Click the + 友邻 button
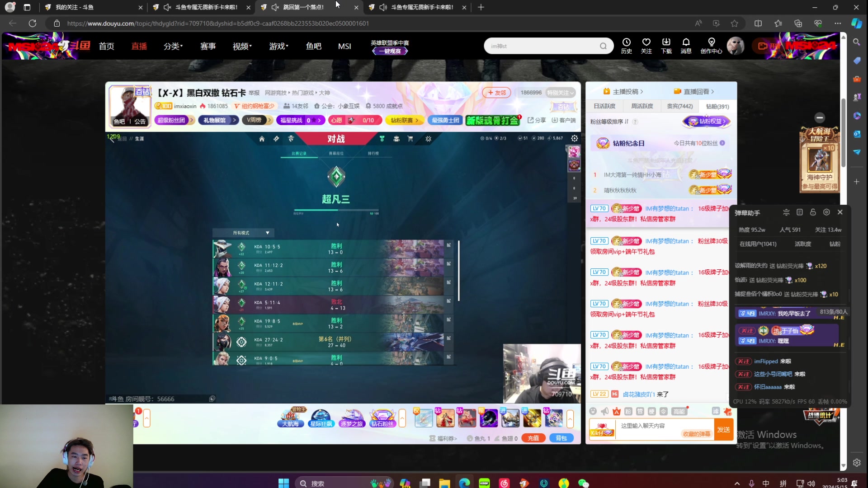 coord(496,93)
